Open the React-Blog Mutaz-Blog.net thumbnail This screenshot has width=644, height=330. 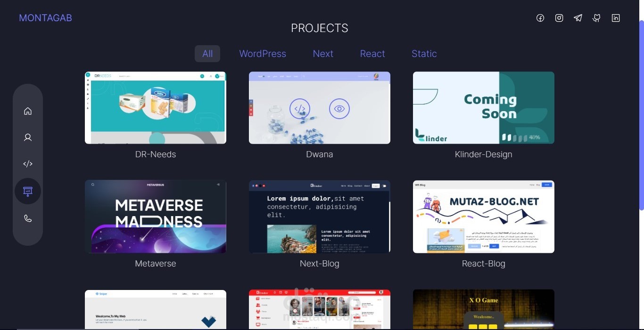coord(484,217)
